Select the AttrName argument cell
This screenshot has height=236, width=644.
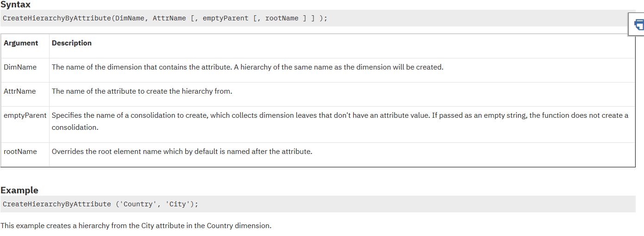pyautogui.click(x=19, y=91)
